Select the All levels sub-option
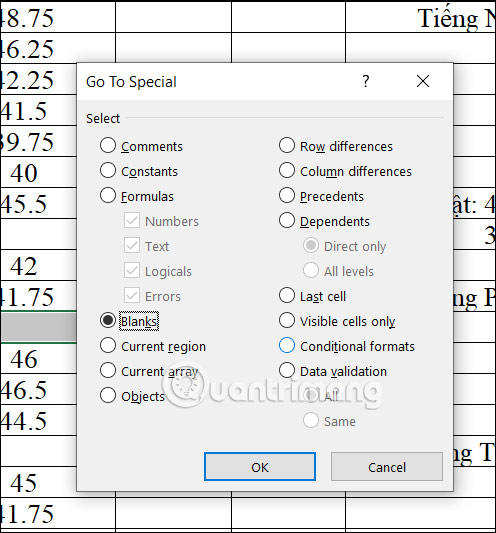The image size is (496, 533). pos(311,271)
